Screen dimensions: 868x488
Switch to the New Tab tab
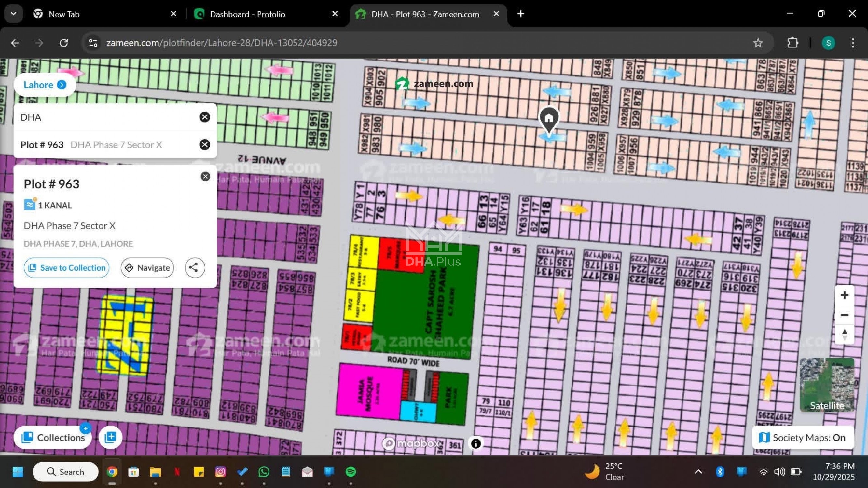click(x=64, y=14)
